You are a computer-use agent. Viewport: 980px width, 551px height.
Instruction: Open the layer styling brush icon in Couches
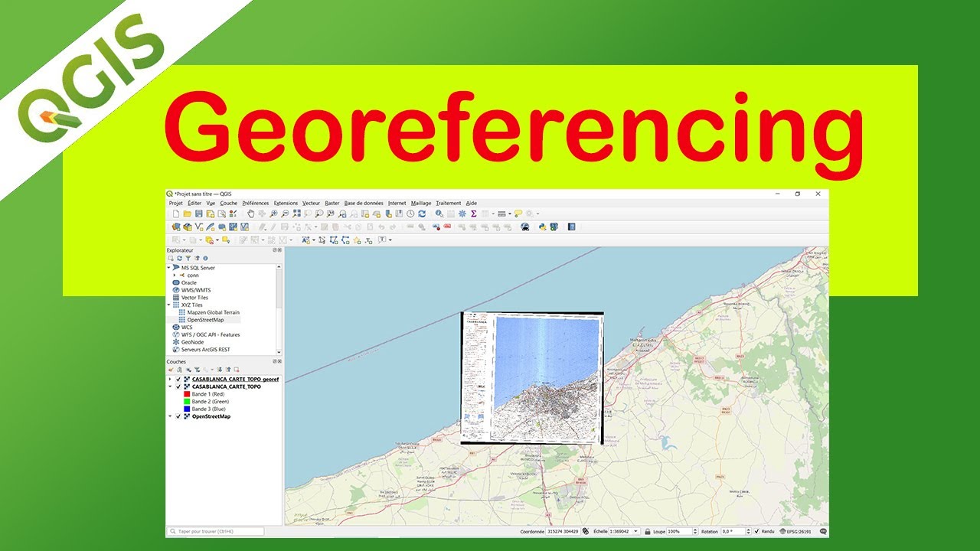point(170,369)
